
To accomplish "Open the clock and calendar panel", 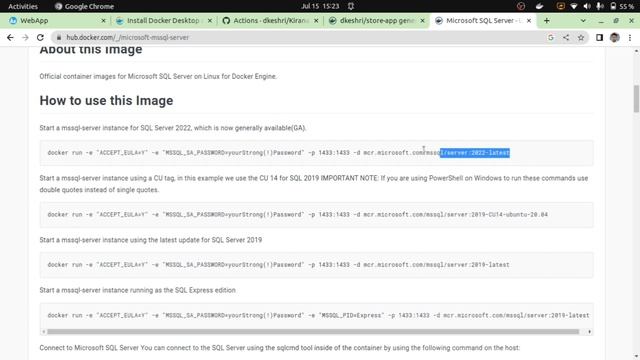I will tap(320, 6).
